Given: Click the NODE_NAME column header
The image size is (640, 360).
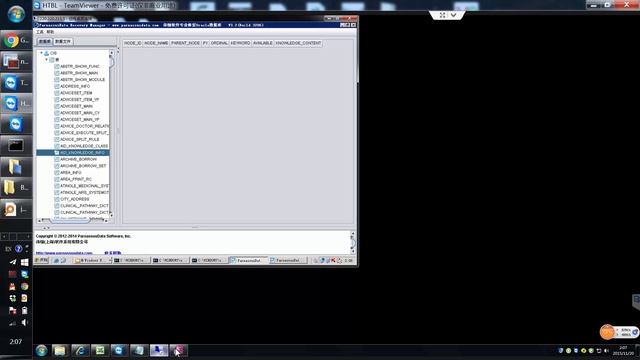Looking at the screenshot, I should [156, 43].
